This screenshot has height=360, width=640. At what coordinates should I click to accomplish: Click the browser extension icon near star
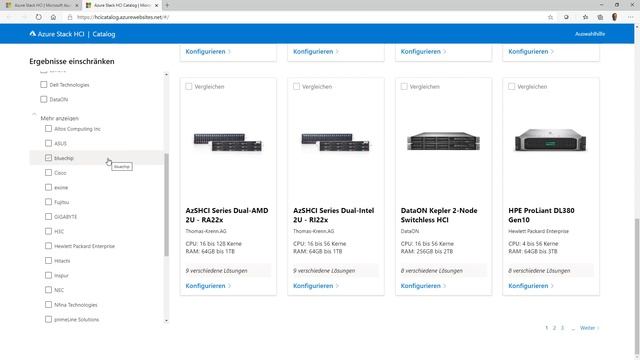(x=566, y=17)
